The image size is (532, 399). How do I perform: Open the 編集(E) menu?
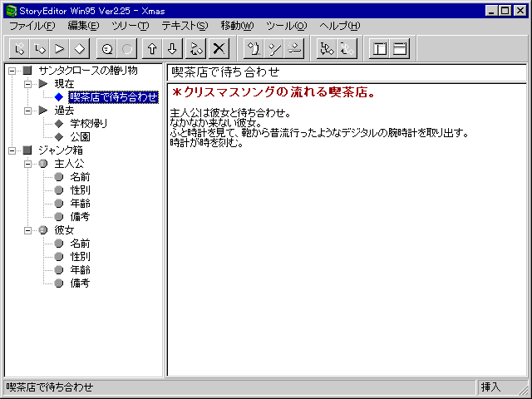coord(83,26)
